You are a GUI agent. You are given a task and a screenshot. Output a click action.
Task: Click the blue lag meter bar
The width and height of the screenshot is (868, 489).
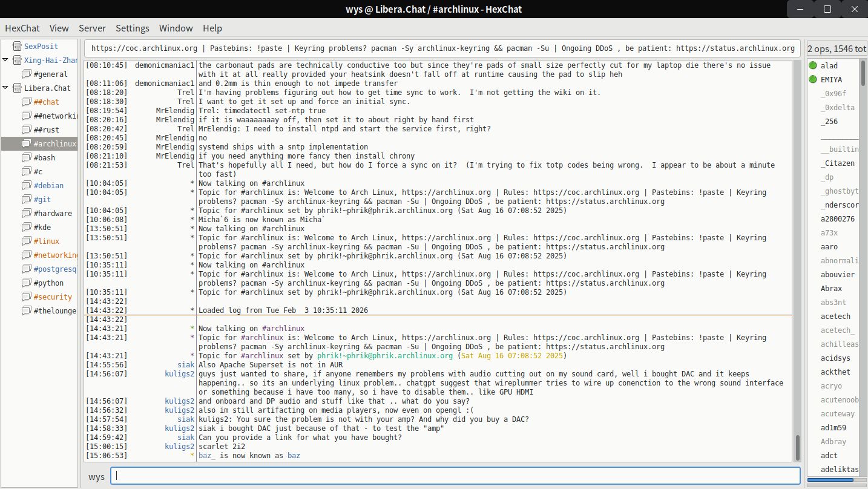point(830,480)
